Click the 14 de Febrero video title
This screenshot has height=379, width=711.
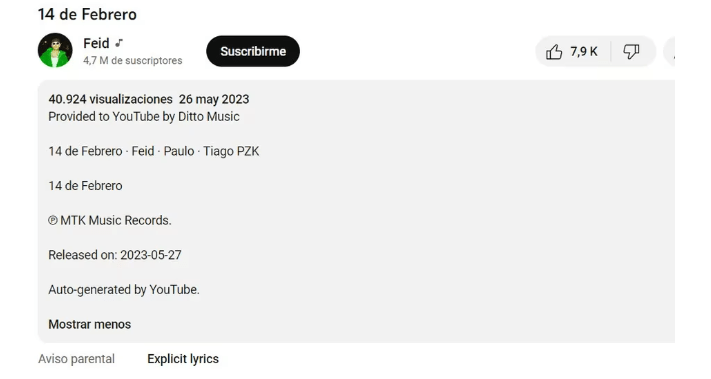pos(87,15)
